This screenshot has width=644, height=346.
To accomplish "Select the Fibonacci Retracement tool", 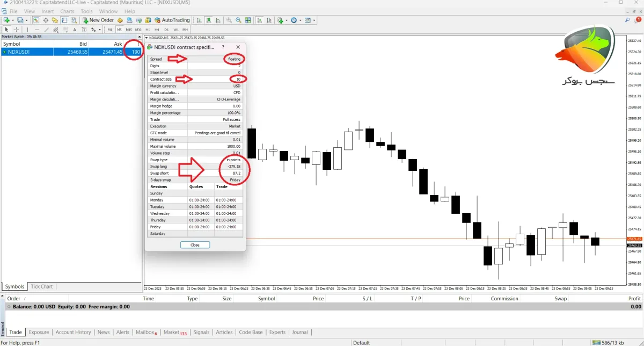I will 65,29.
